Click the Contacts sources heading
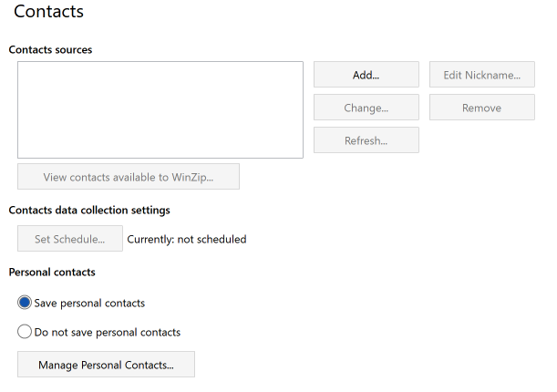The height and width of the screenshot is (392, 557). point(50,50)
